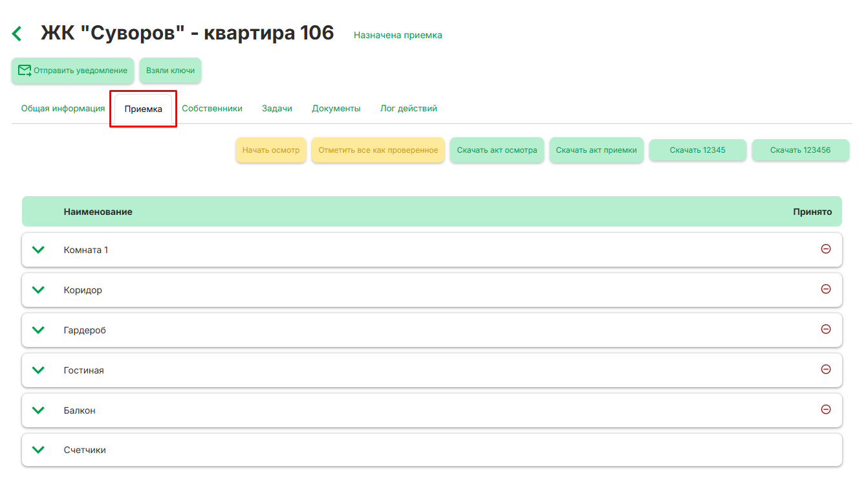Viewport: 868px width, 490px height.
Task: Open the Лог действий tab
Action: click(x=409, y=109)
